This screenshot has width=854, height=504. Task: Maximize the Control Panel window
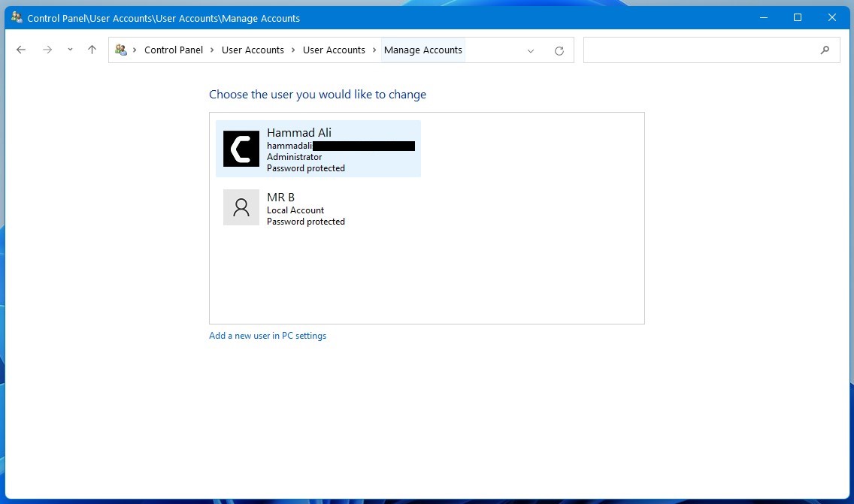(x=798, y=17)
